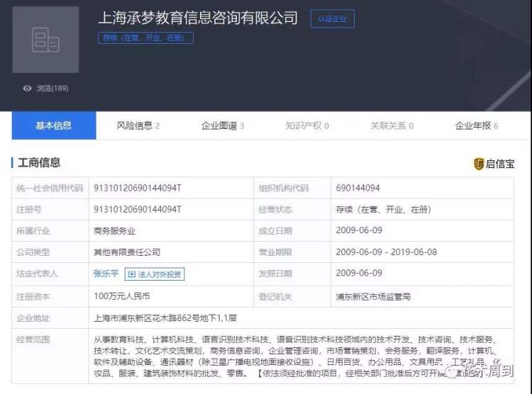Open the 企业图谱 tab
532x394 pixels.
tap(223, 125)
